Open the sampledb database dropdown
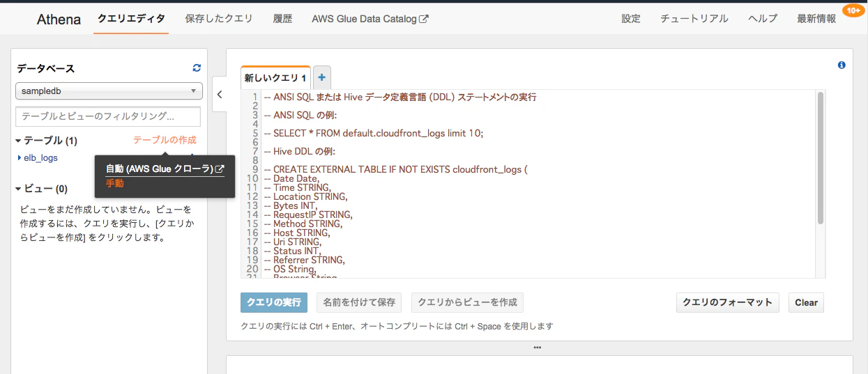 coord(109,91)
